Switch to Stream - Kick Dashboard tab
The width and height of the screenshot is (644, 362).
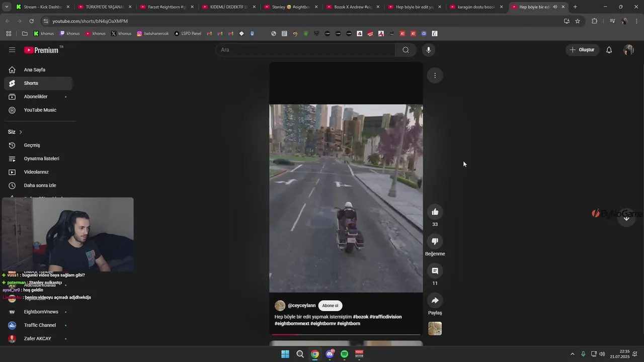point(42,7)
